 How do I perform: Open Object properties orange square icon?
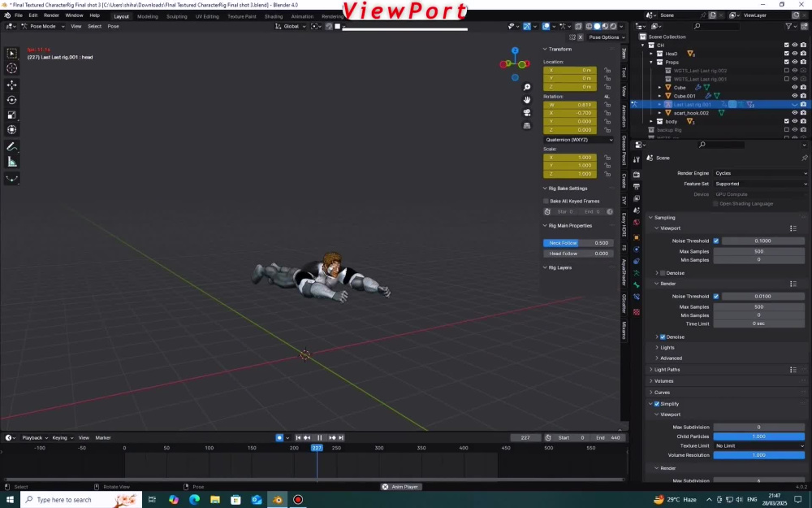[637, 237]
